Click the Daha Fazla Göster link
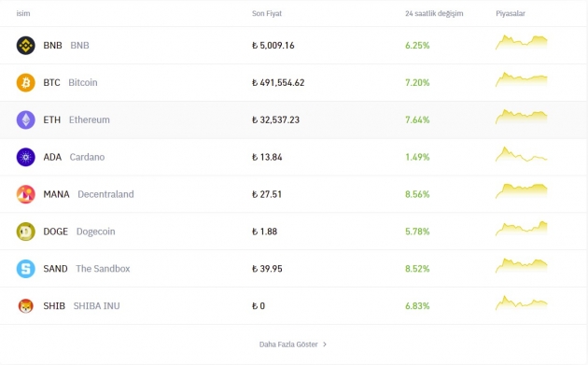The width and height of the screenshot is (588, 365). tap(288, 344)
